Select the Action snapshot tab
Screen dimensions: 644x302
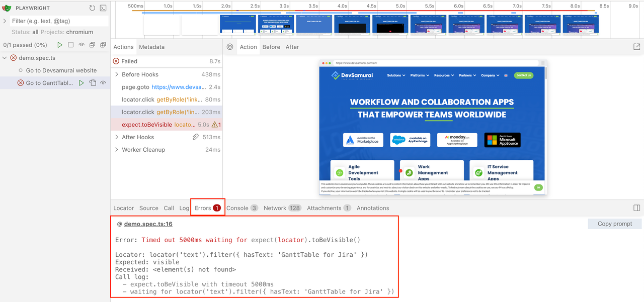pos(249,47)
